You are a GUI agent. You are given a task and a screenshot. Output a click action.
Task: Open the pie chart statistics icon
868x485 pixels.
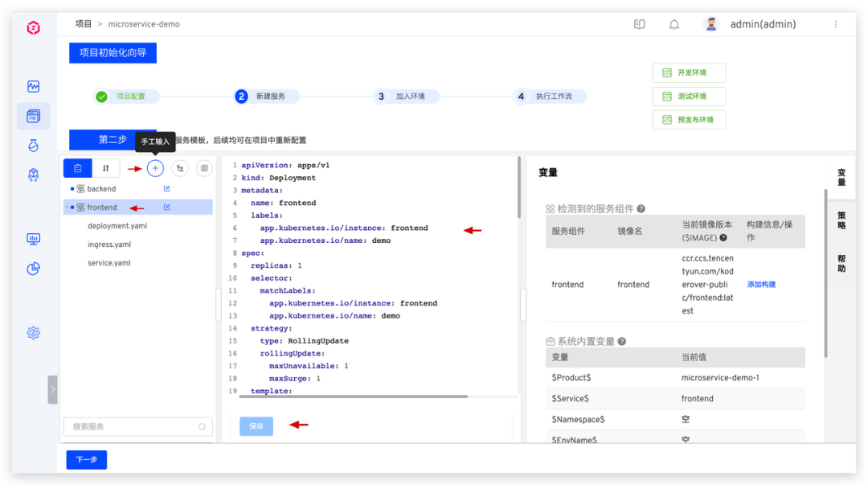(x=33, y=269)
